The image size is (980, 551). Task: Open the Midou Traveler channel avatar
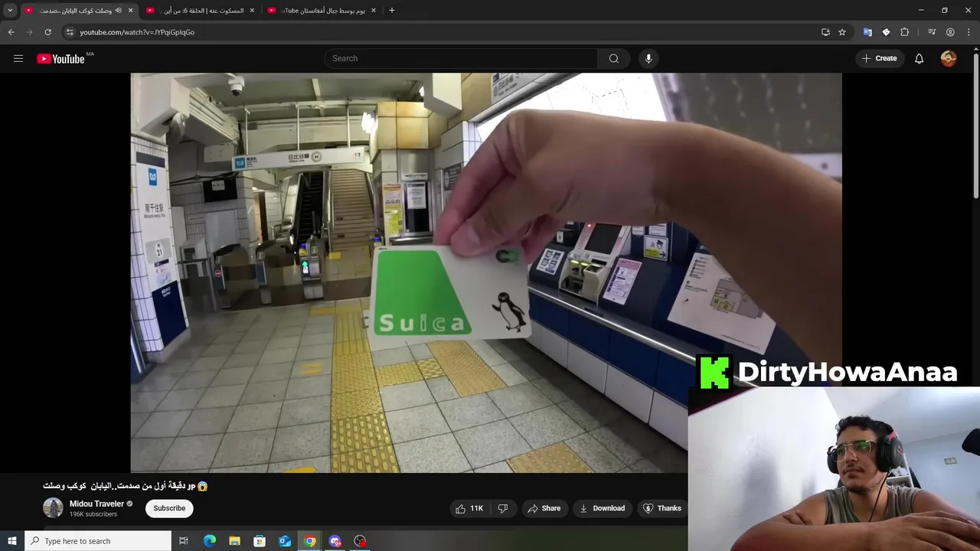point(53,508)
